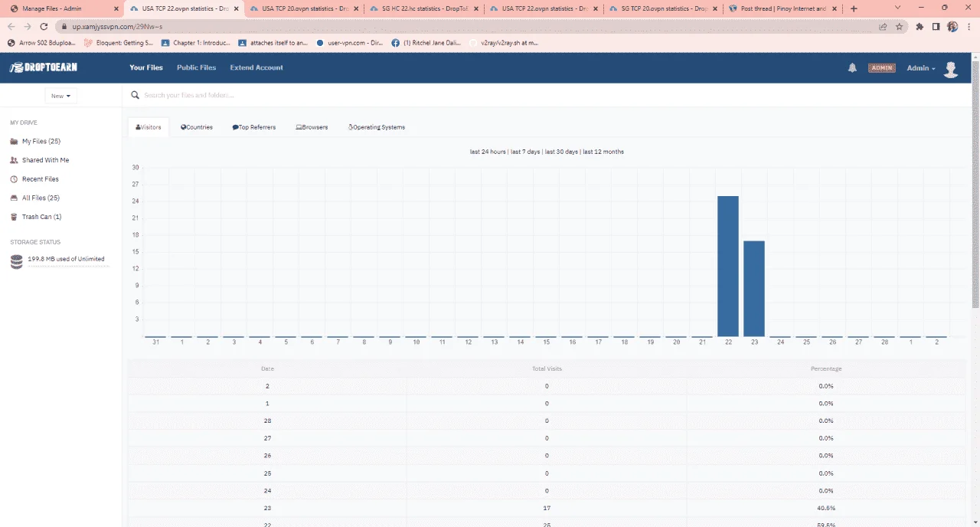
Task: Open the Public Files menu item
Action: (x=196, y=67)
